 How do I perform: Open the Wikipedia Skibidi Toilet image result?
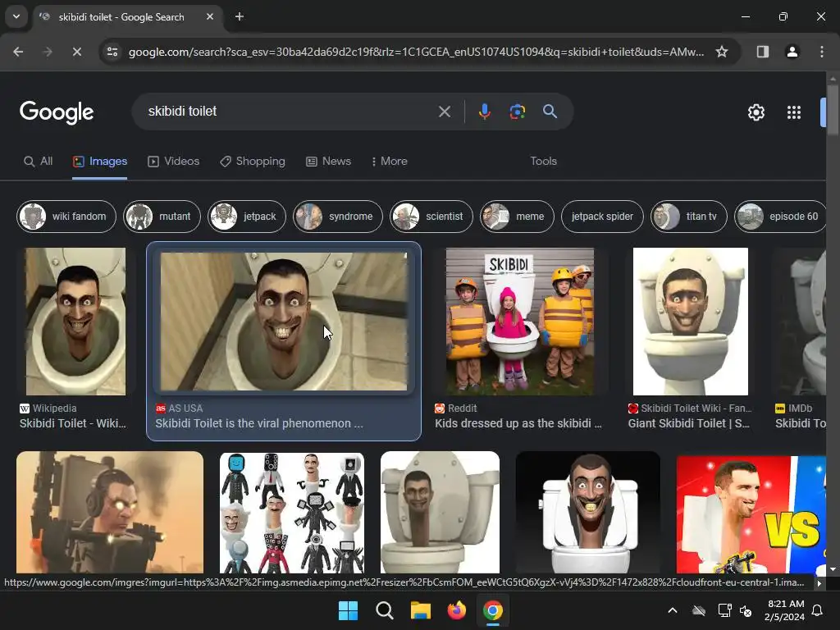point(75,322)
